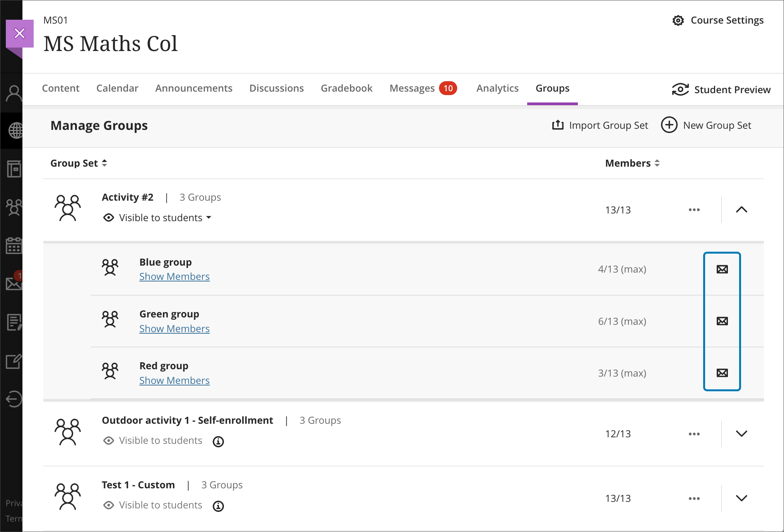
Task: Show Members of Blue group
Action: [x=174, y=276]
